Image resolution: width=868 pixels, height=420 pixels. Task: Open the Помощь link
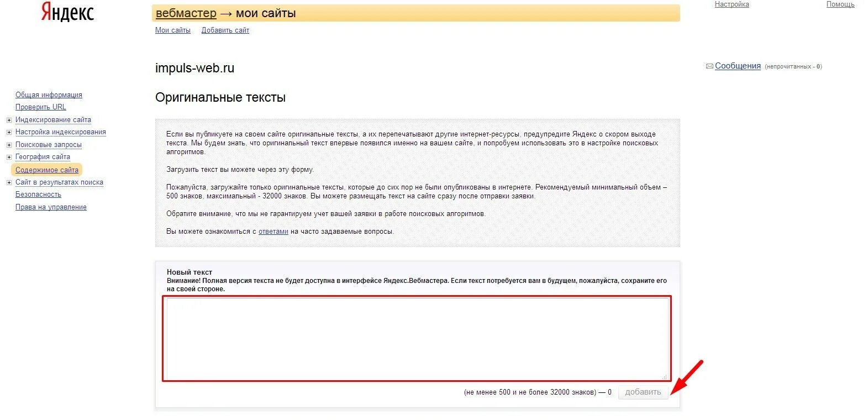coord(840,4)
